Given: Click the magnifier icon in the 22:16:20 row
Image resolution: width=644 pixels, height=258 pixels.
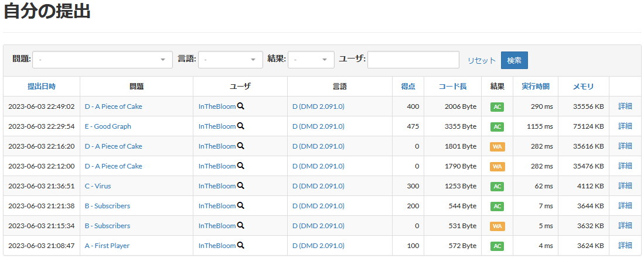Looking at the screenshot, I should pos(241,146).
